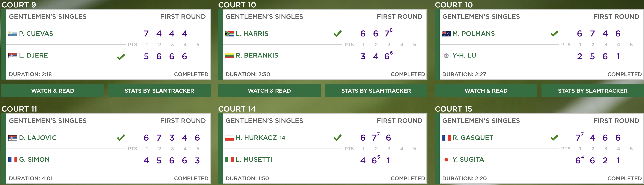This screenshot has width=644, height=185.
Task: Open Watch & Read for Polmans vs Lu
Action: point(486,91)
